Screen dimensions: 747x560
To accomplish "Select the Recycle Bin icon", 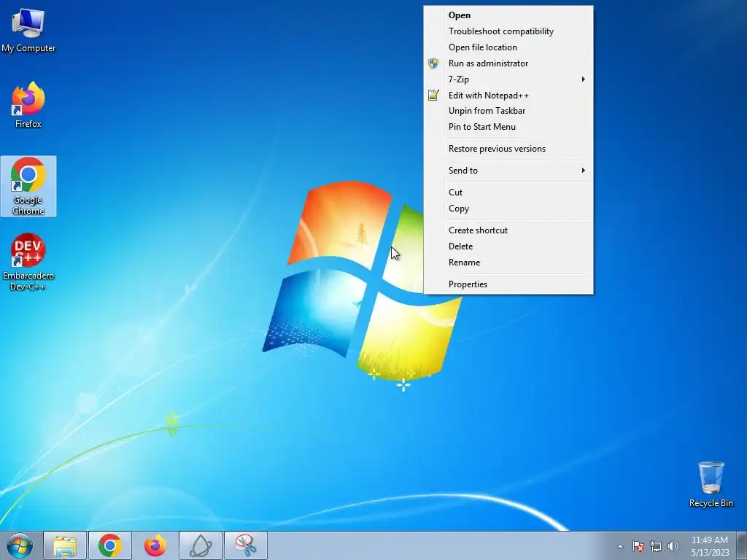I will point(711,484).
